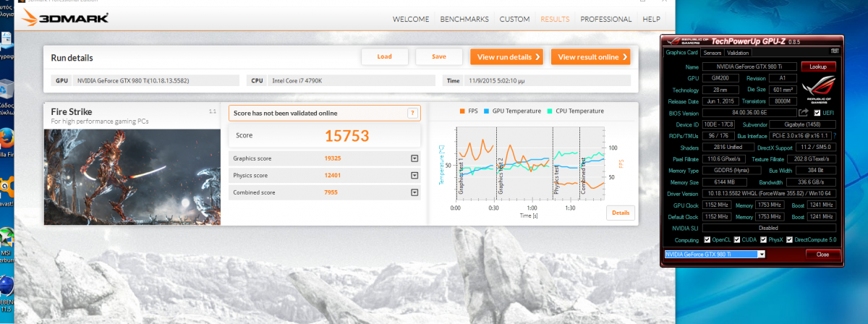Open GPU-Z Validation tab
This screenshot has width=868, height=324.
click(738, 52)
